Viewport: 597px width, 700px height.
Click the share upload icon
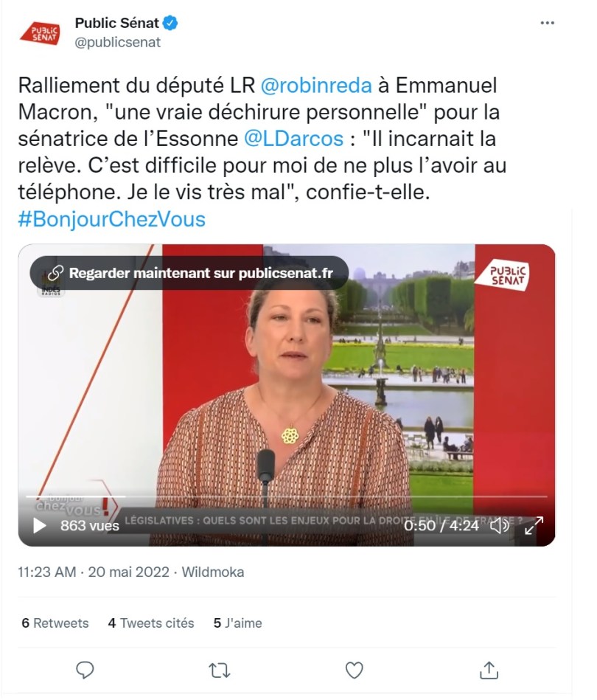point(489,670)
